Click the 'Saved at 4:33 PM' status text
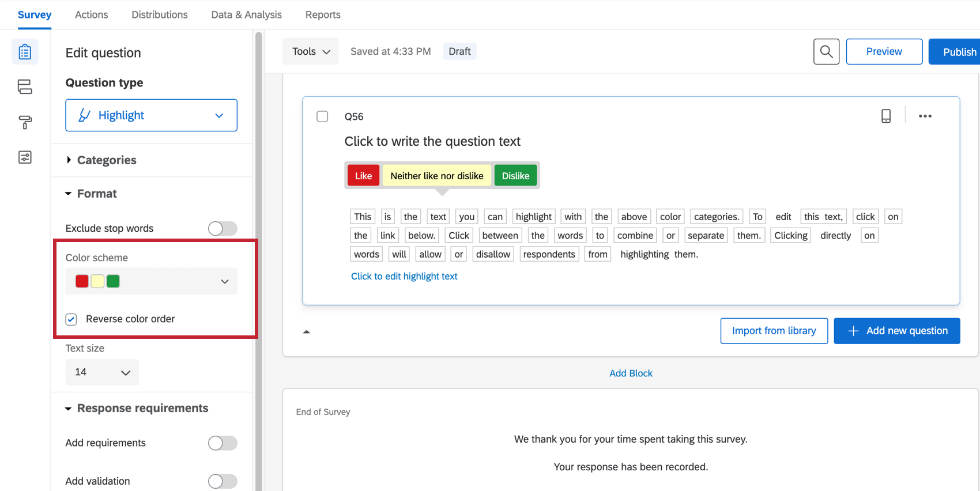980x491 pixels. 391,51
